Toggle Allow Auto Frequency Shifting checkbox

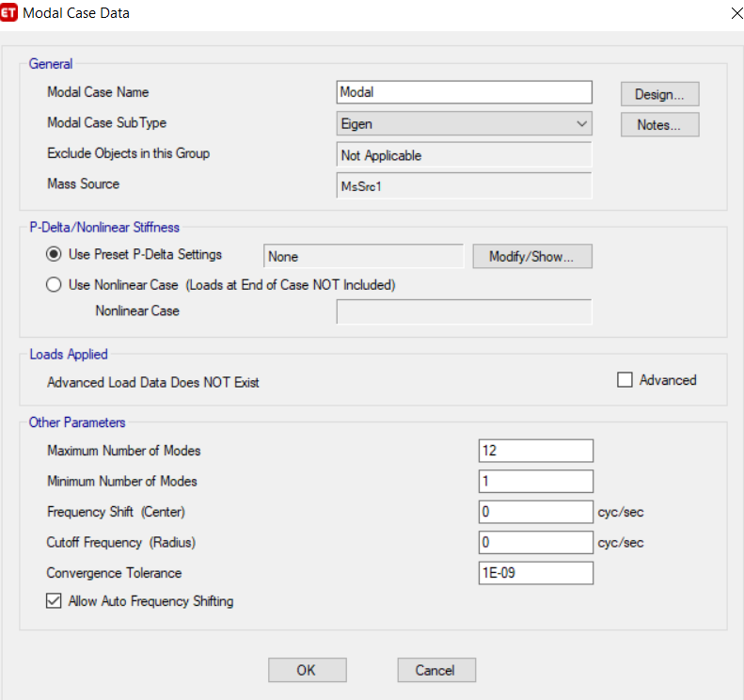tap(54, 601)
